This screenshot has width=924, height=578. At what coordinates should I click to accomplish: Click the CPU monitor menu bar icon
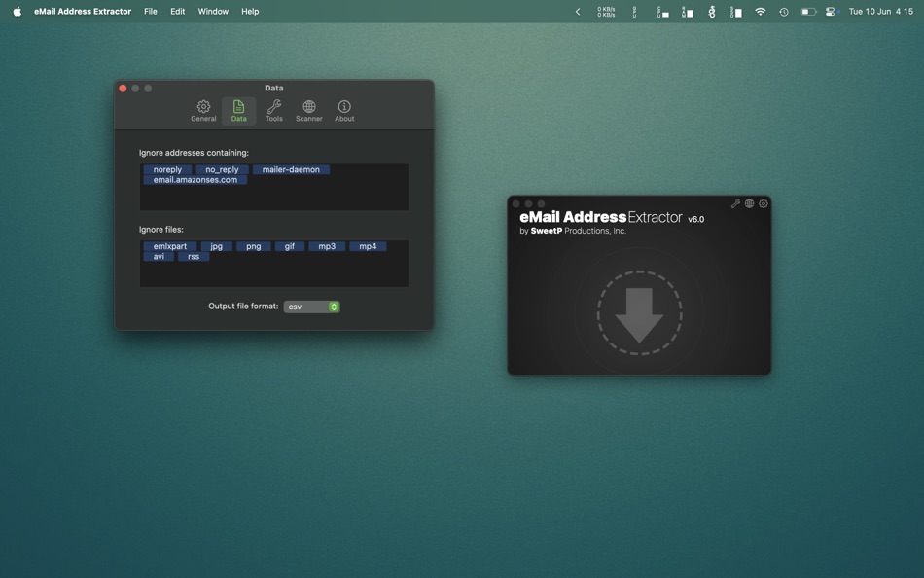pos(663,12)
